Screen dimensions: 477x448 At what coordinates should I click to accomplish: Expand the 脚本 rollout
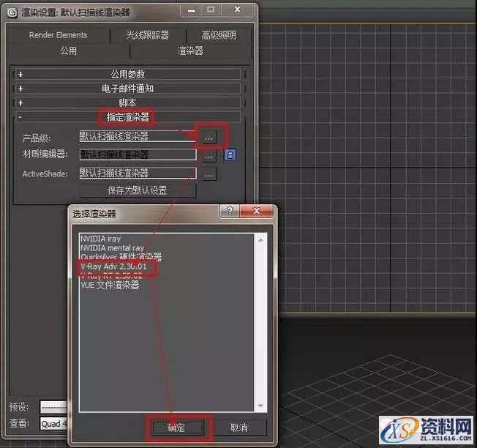pos(128,102)
